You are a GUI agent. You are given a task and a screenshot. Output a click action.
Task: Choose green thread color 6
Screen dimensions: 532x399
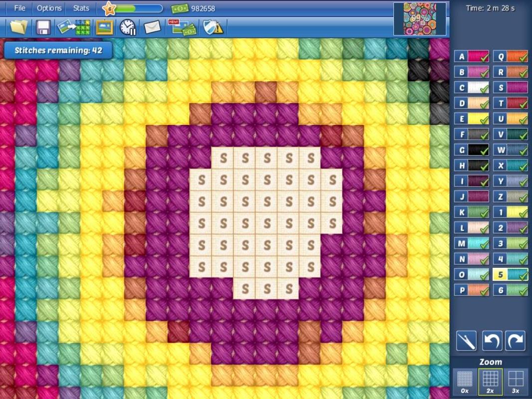click(x=510, y=290)
